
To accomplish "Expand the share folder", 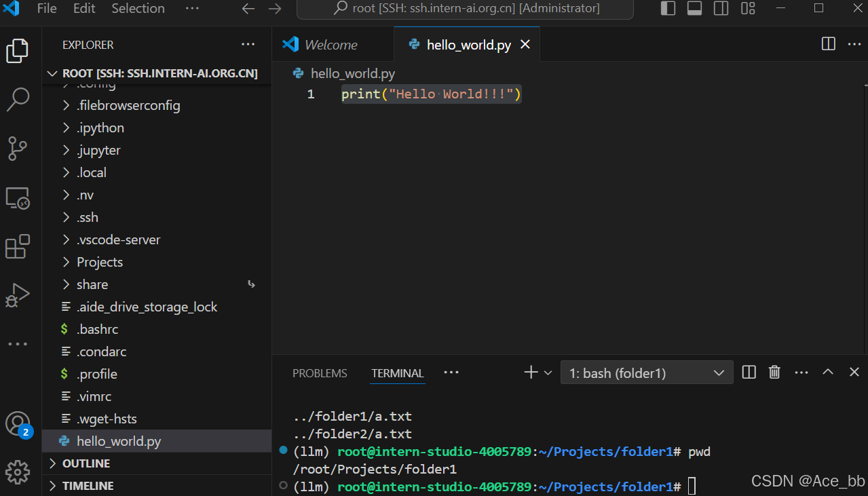I will coord(157,285).
